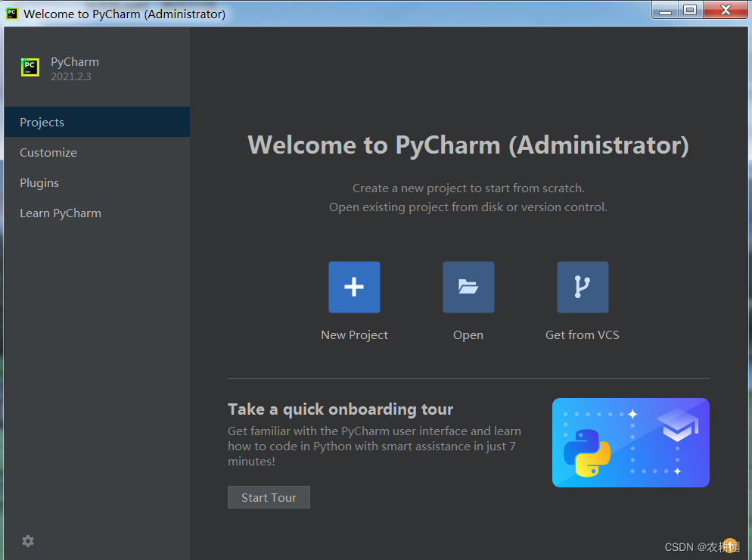Click the 'Take a quick onboarding tour' heading
The height and width of the screenshot is (560, 752).
[x=340, y=409]
